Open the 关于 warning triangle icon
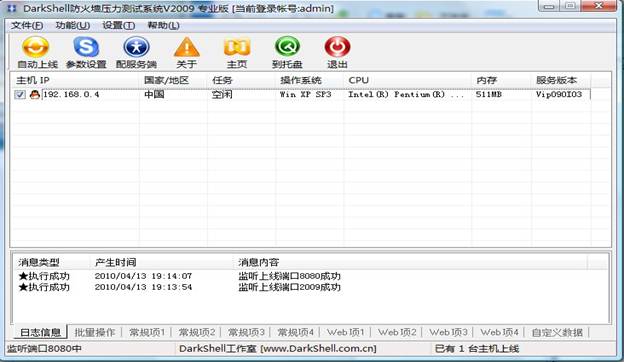Screen dimensions: 624x362 click(186, 47)
